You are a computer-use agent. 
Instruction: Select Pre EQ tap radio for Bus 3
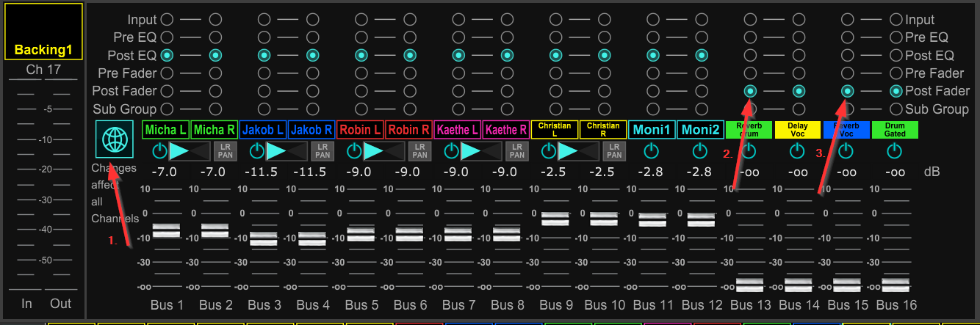(x=264, y=37)
